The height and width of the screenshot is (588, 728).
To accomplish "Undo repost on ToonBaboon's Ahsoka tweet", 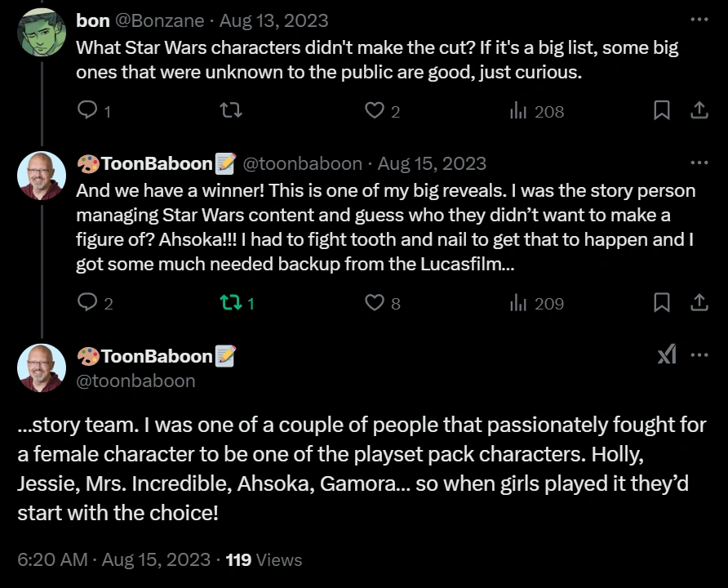I will (x=231, y=303).
